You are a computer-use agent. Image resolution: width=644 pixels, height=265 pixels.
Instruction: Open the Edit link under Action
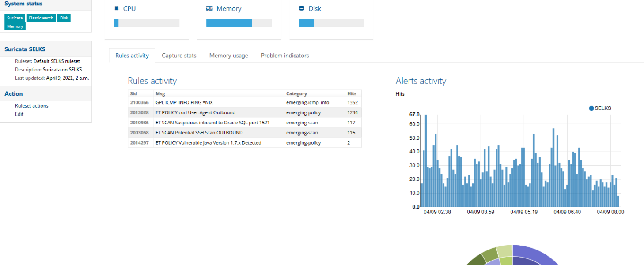click(19, 114)
